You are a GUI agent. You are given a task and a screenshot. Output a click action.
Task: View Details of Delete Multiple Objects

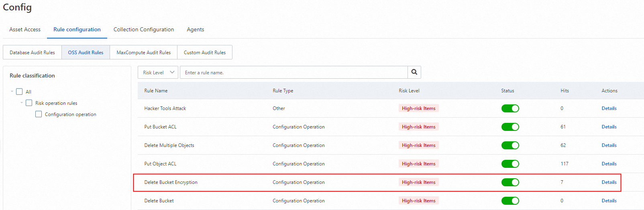point(609,145)
